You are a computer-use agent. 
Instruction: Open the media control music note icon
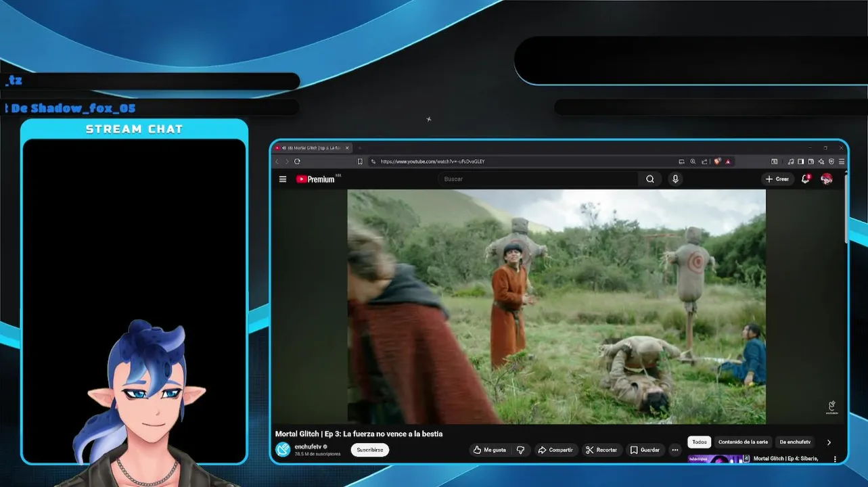(791, 162)
